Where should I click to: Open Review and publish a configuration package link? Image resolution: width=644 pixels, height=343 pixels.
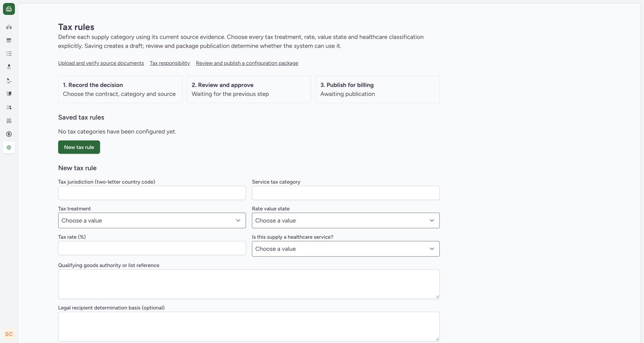pos(247,63)
